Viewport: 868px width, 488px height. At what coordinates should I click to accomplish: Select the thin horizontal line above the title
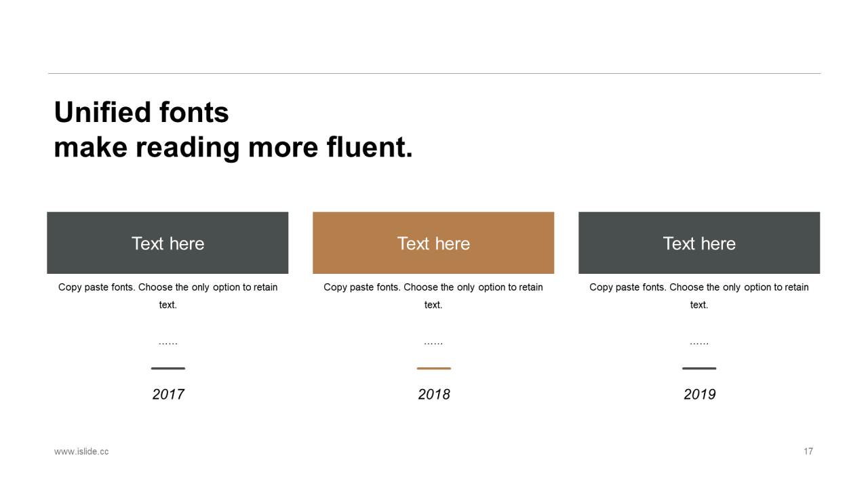point(434,73)
